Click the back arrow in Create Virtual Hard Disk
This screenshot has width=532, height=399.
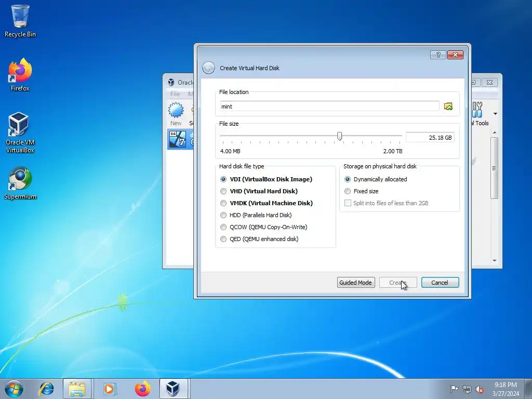(208, 68)
